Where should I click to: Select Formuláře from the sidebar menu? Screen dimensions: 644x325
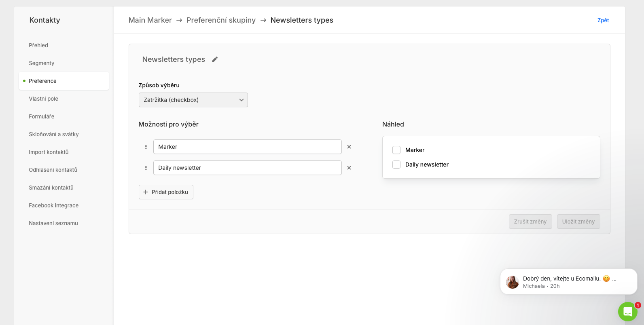pos(41,116)
